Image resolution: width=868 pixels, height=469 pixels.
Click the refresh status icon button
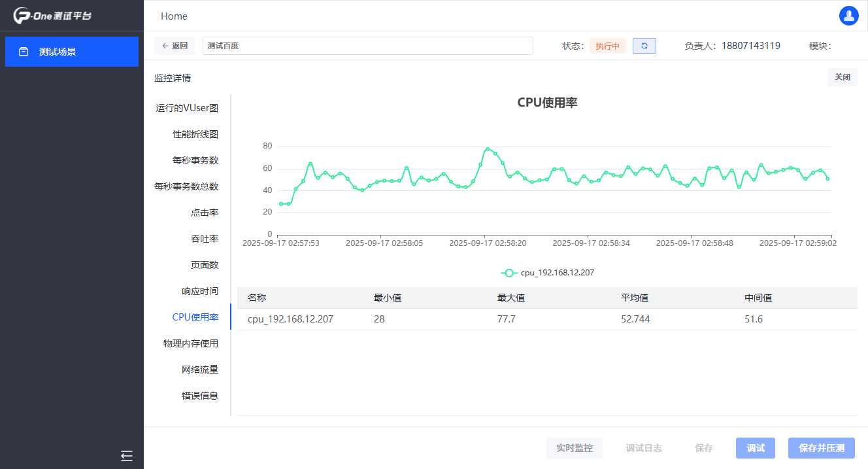(644, 46)
